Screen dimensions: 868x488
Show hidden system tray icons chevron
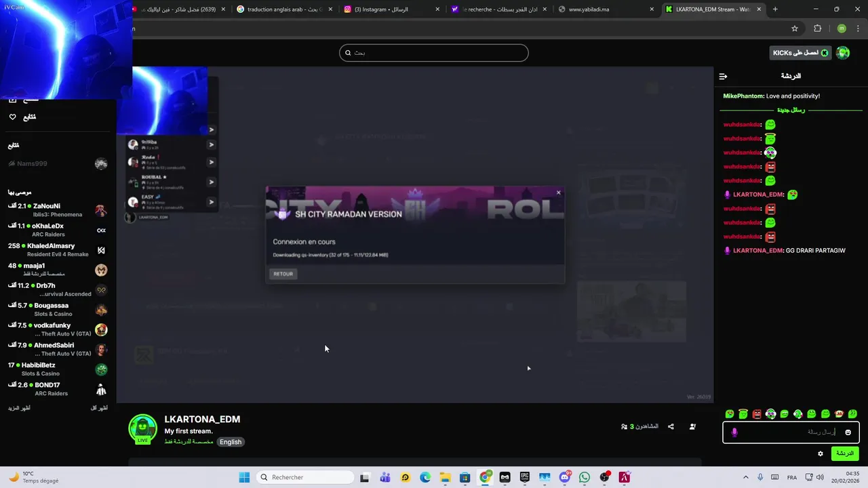tap(745, 477)
